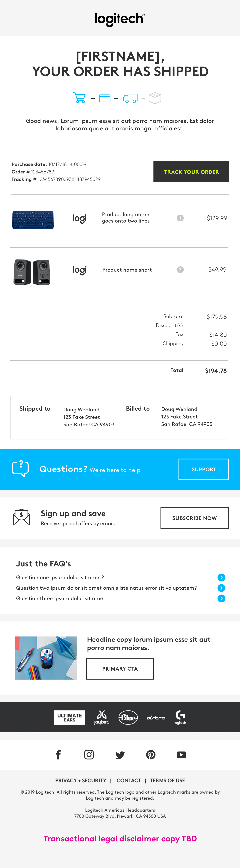Click the Blue microphones logo
Image resolution: width=240 pixels, height=868 pixels.
coord(128,717)
